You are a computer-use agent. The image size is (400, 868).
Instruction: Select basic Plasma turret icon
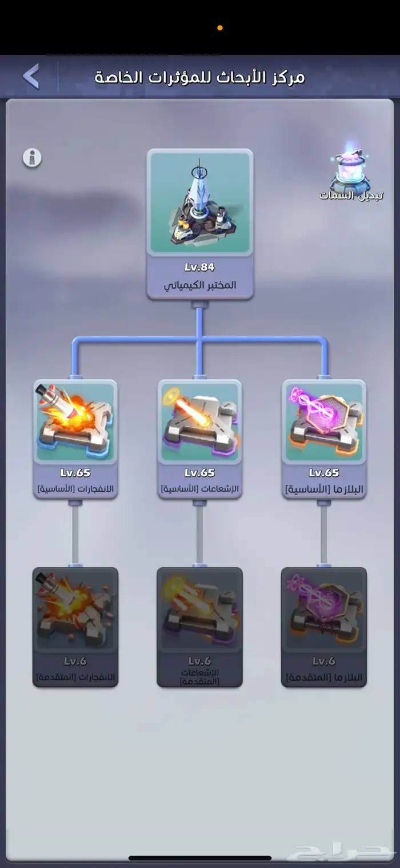click(324, 422)
